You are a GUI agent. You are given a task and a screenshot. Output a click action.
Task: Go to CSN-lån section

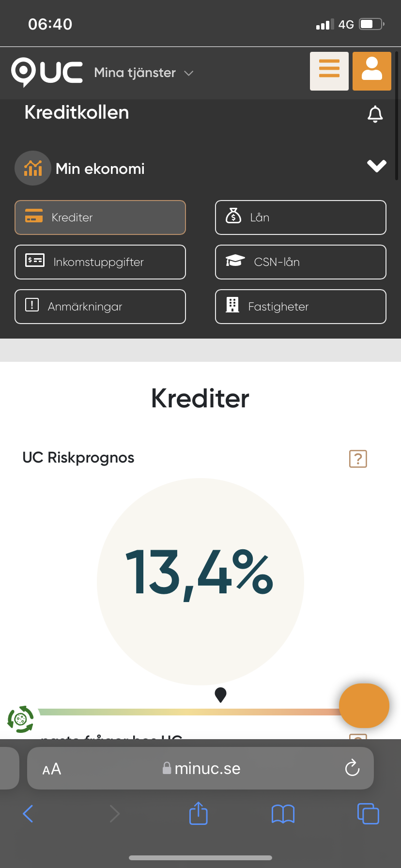300,262
